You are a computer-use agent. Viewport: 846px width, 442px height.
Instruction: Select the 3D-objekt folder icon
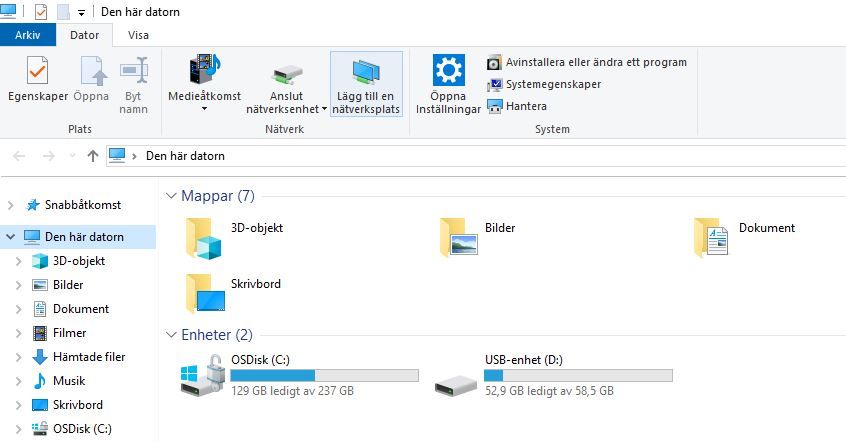click(203, 238)
